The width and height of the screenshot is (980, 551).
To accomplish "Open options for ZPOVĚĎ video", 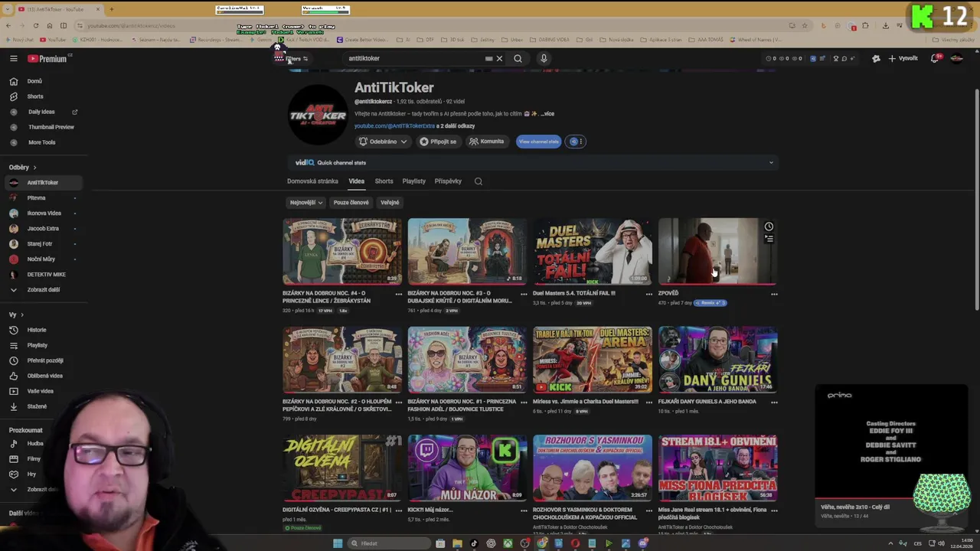I will 774,294.
